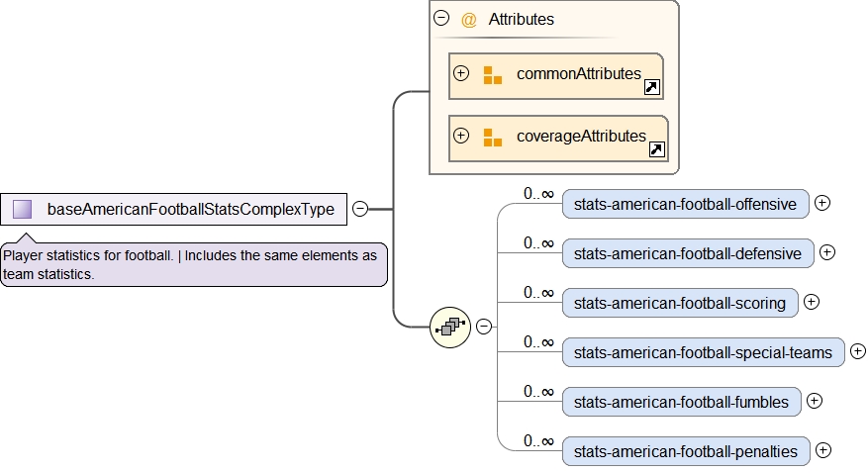Expand the commonAttributes group
868x473 pixels.
pyautogui.click(x=461, y=74)
